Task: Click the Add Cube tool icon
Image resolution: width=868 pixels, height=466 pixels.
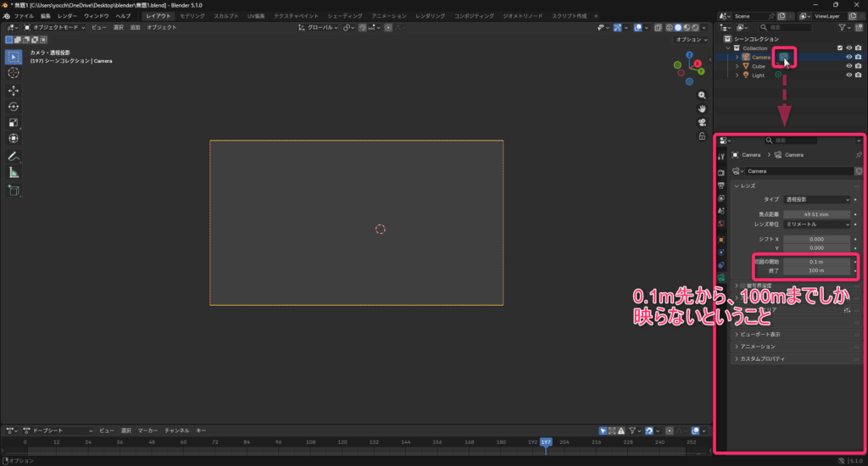Action: pyautogui.click(x=14, y=191)
